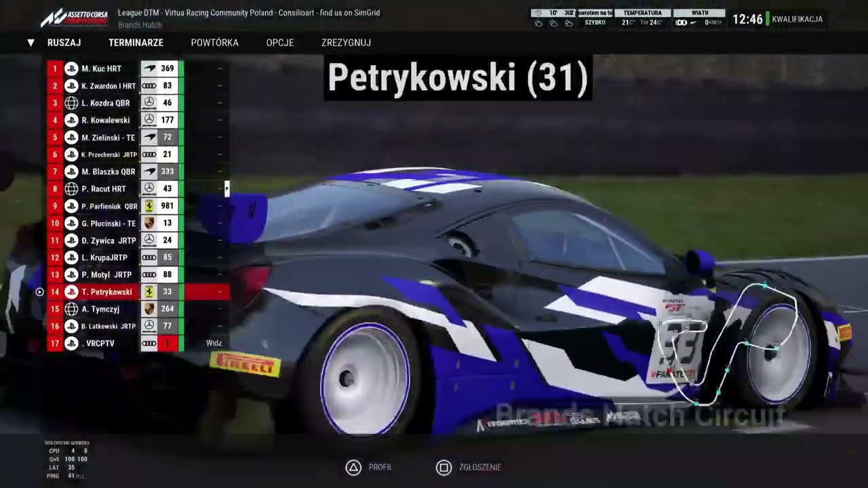Click the KWALIFIKACJA session label

tap(797, 19)
